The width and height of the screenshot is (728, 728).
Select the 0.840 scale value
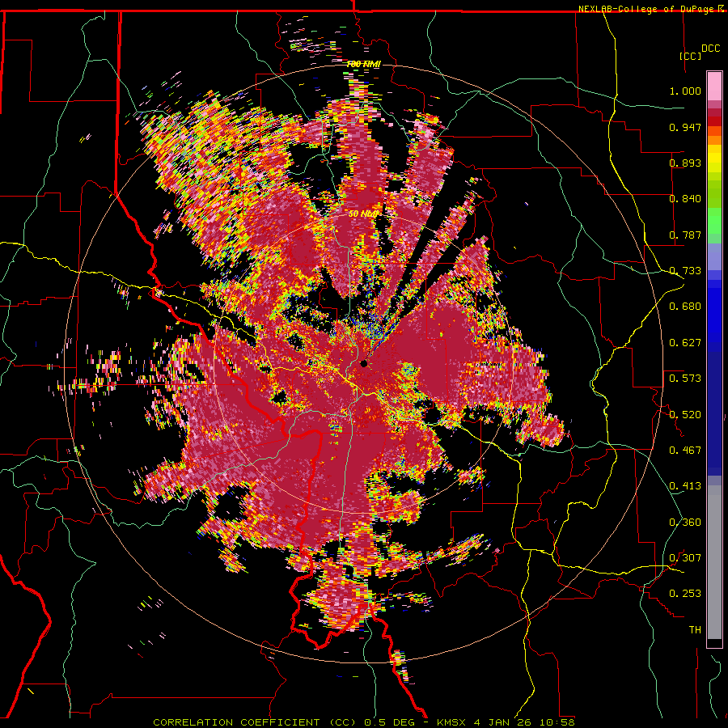[x=685, y=199]
